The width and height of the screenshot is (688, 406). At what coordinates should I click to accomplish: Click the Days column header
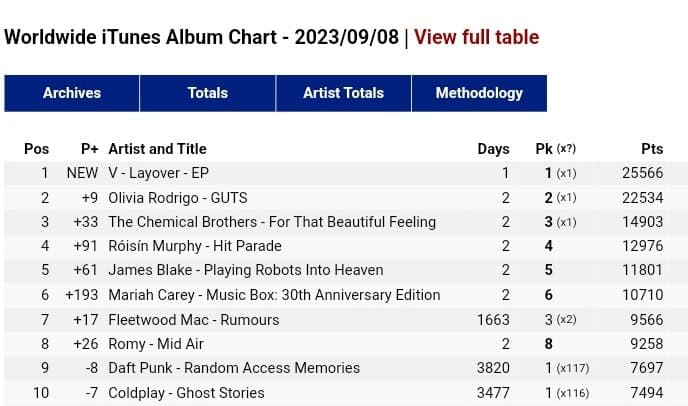[493, 149]
